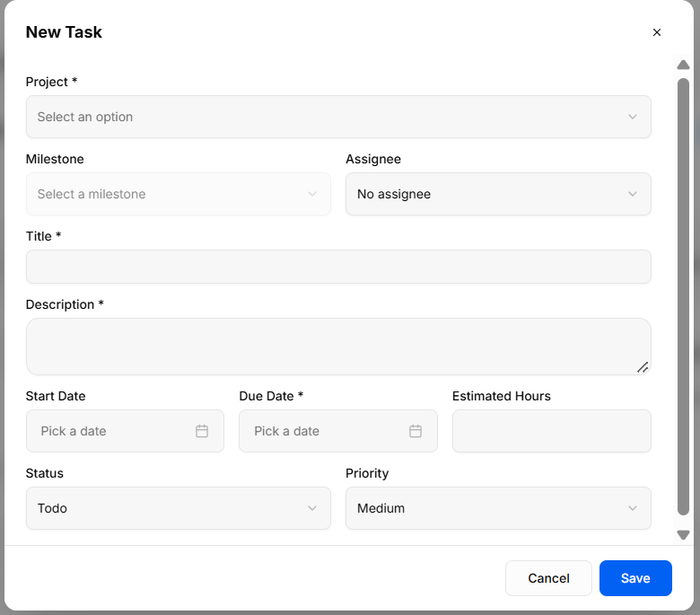This screenshot has height=615, width=700.
Task: Click the Cancel button
Action: [548, 578]
